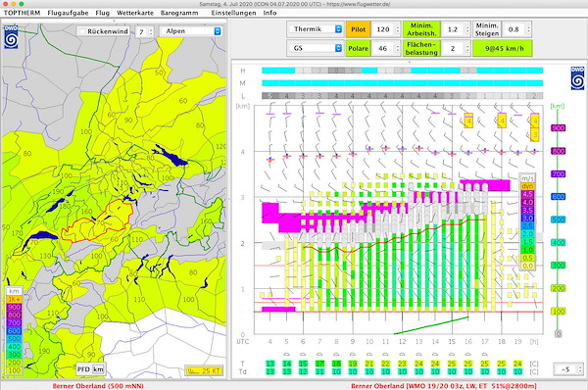The height and width of the screenshot is (390, 588).
Task: Open the Flugaufgabe menu
Action: (x=68, y=13)
